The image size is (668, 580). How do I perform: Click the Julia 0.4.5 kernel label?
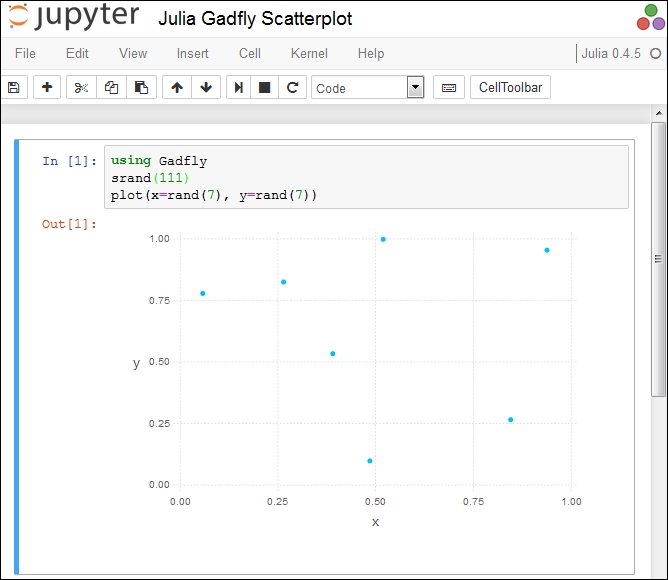(x=611, y=54)
